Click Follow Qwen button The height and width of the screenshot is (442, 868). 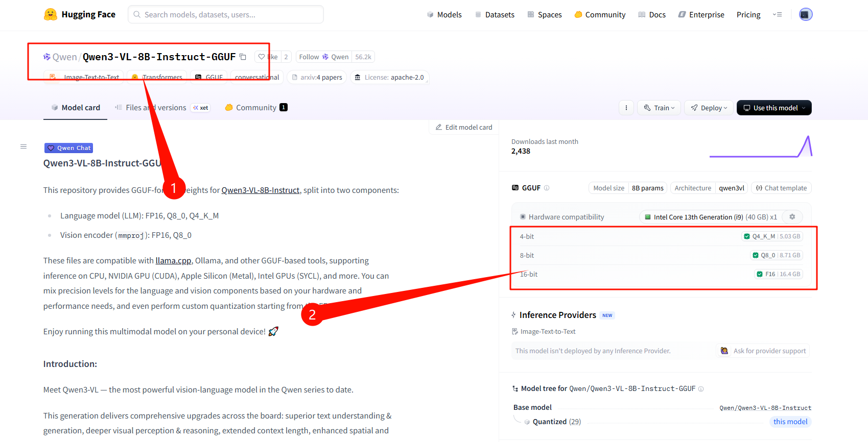click(323, 57)
